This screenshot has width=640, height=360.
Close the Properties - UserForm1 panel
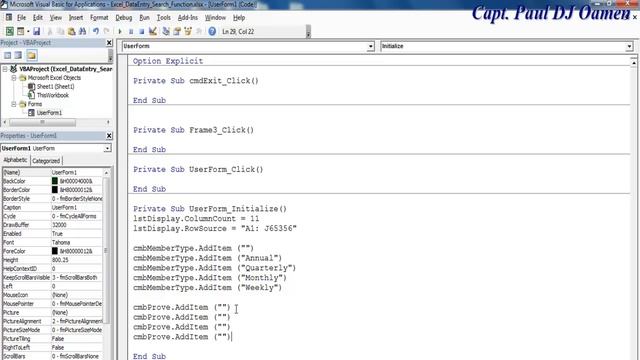pos(109,136)
